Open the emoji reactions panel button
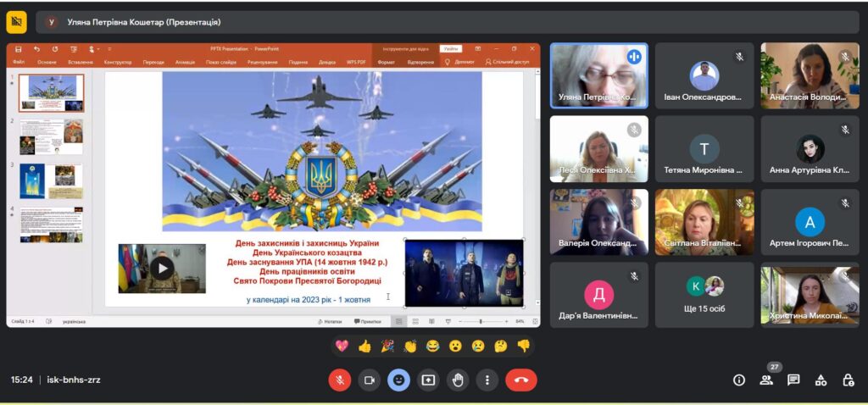868x405 pixels. tap(399, 380)
